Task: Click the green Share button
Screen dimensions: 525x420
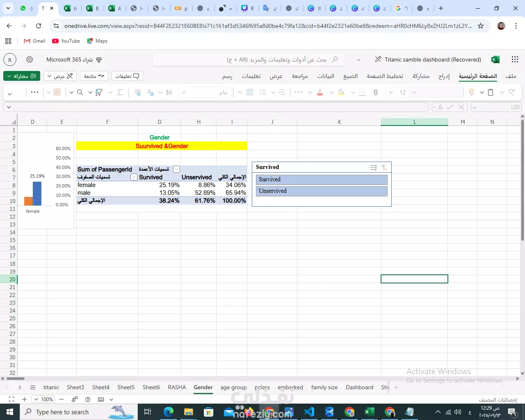Action: tap(22, 76)
